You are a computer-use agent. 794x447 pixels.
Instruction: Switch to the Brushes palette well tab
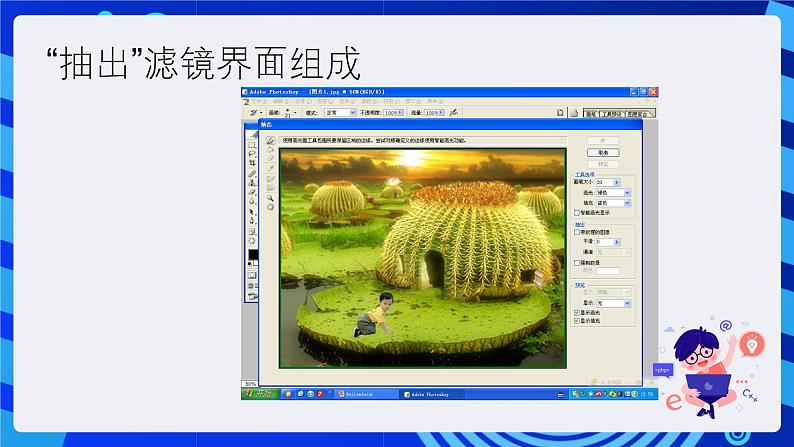[x=591, y=114]
